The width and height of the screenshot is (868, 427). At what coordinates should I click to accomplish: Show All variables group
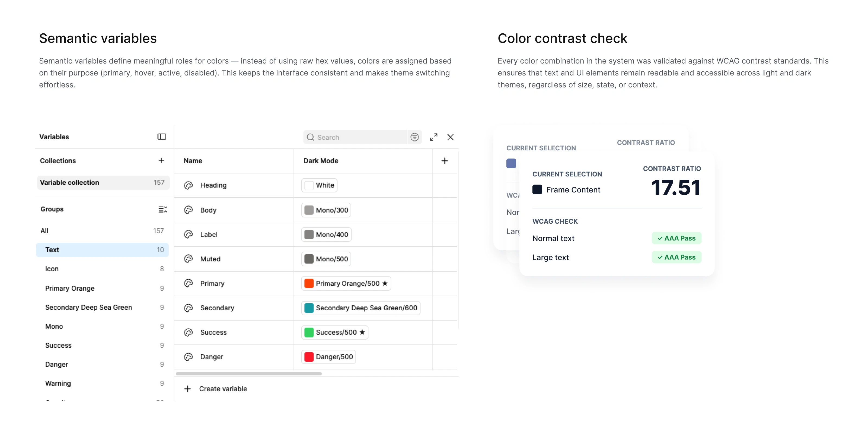click(x=102, y=231)
